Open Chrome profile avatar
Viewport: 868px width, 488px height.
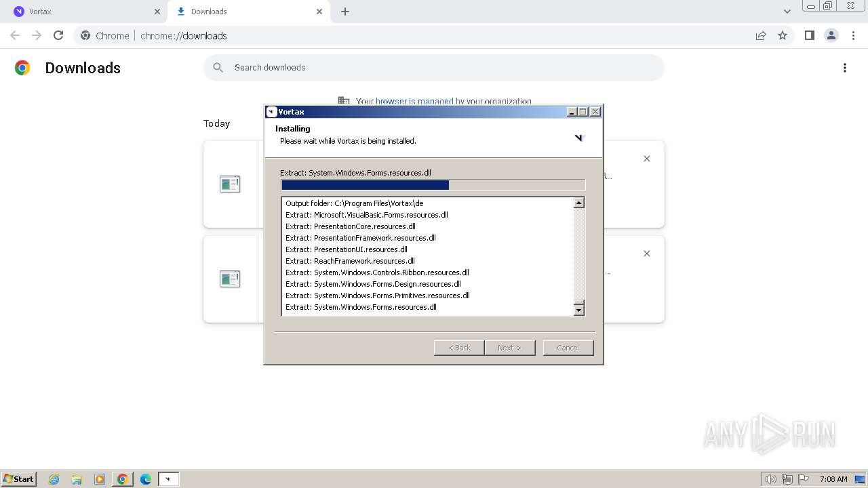tap(831, 35)
